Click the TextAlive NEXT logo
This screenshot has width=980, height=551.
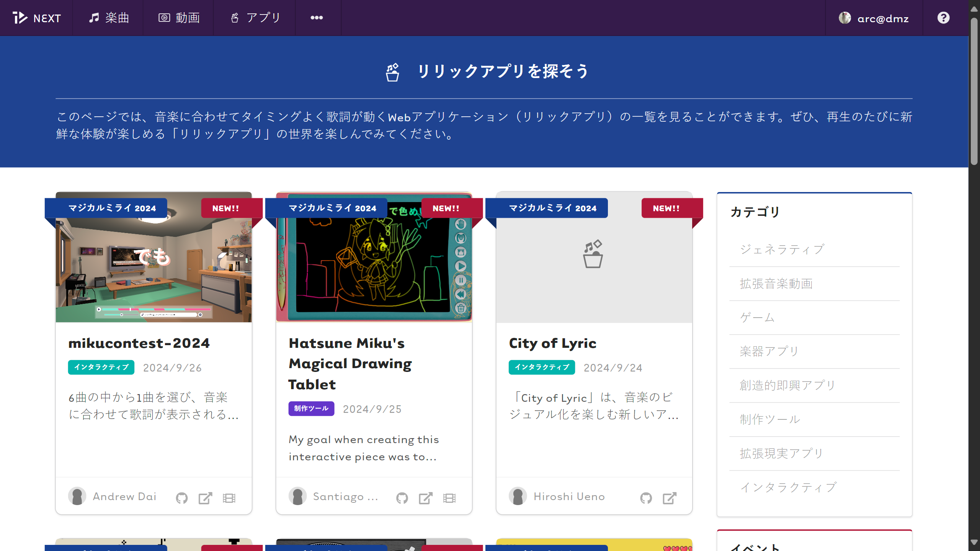point(37,18)
